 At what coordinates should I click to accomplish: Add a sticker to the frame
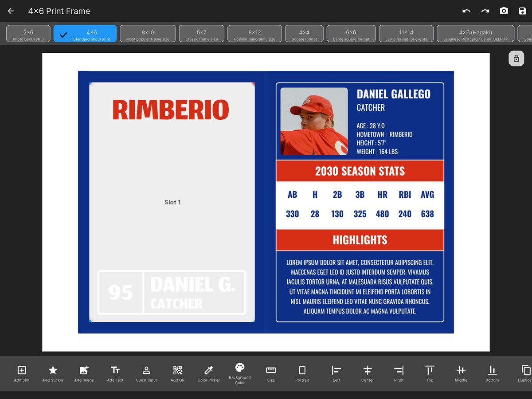point(53,373)
